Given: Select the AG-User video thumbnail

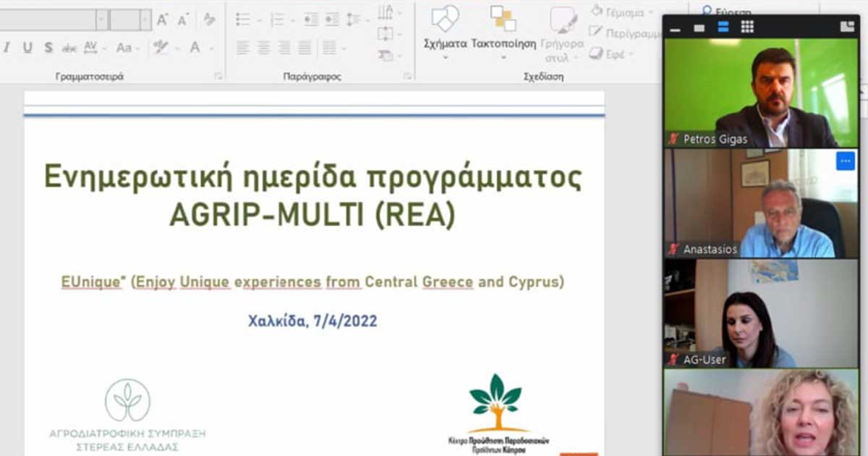Looking at the screenshot, I should click(x=761, y=313).
